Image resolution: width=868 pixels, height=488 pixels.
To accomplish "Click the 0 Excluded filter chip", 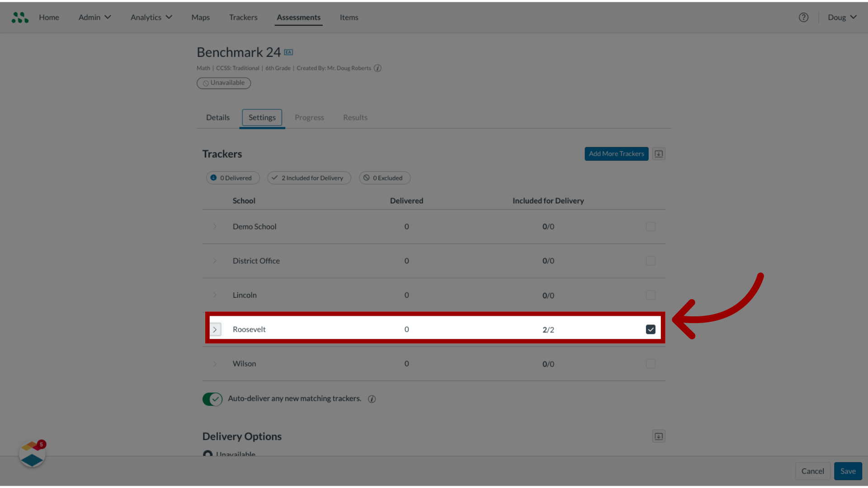I will [385, 178].
